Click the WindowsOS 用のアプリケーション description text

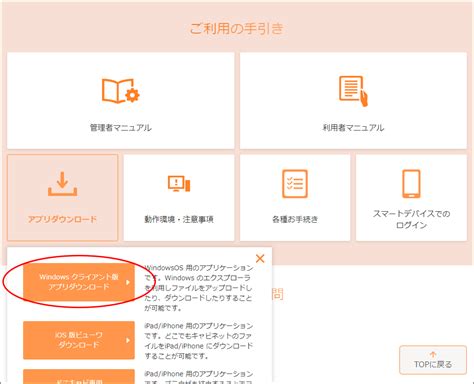point(199,288)
